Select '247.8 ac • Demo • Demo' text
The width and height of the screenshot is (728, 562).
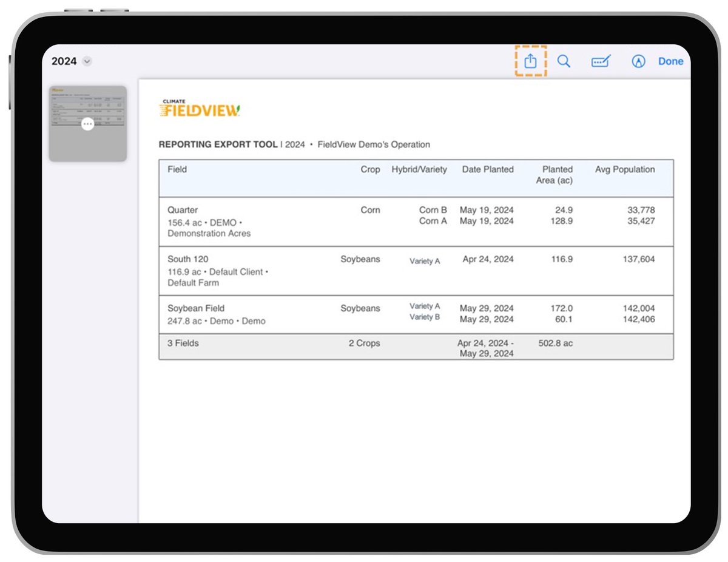coord(217,321)
